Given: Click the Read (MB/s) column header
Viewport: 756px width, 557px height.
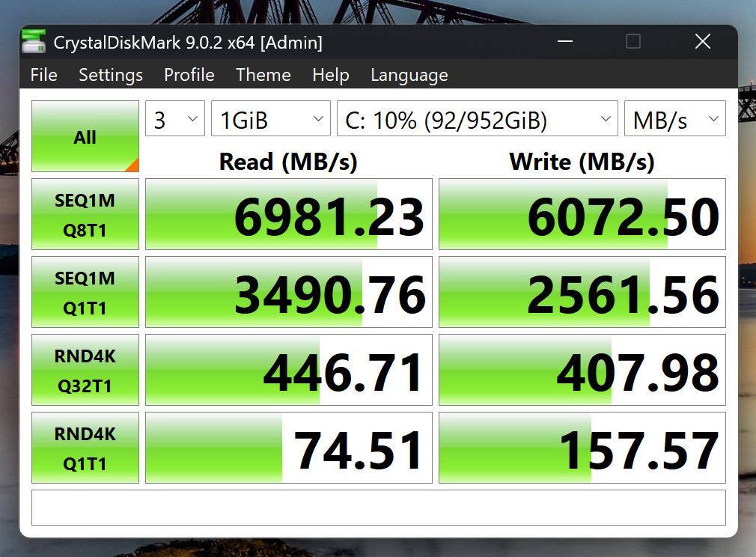Looking at the screenshot, I should (x=288, y=162).
